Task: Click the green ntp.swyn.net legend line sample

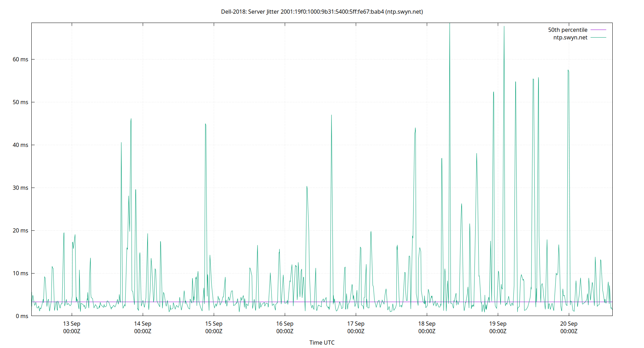Action: coord(598,37)
